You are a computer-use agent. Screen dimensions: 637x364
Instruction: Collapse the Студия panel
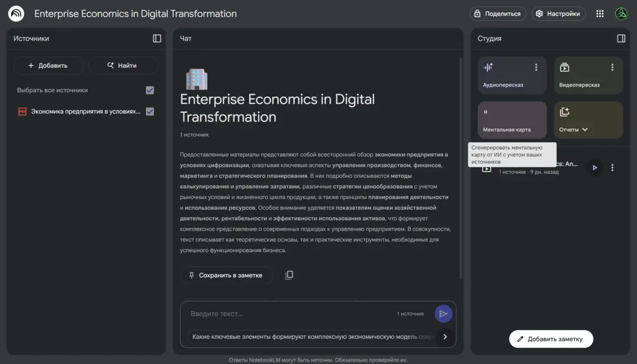coord(621,39)
